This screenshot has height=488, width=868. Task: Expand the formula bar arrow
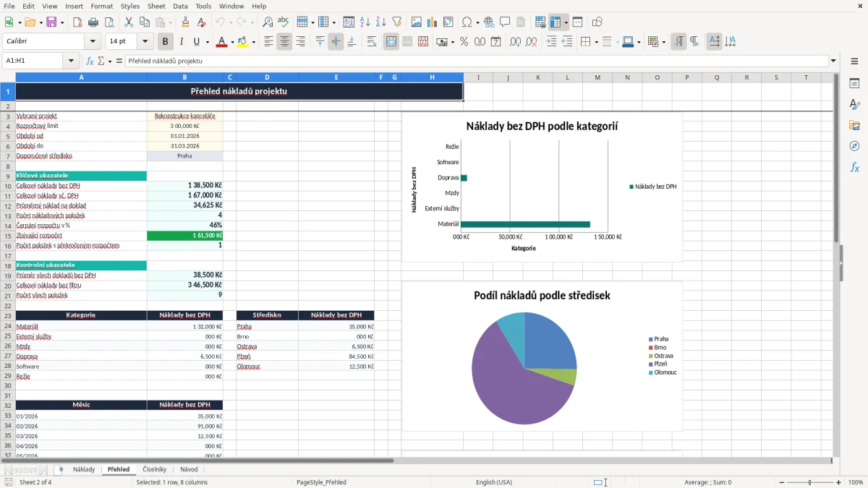(833, 61)
